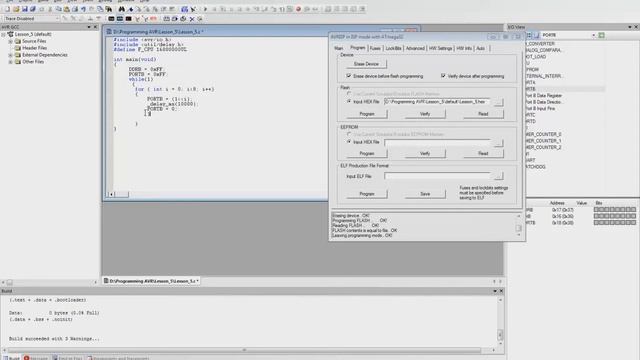
Task: Expand the External Dependencies folder
Action: point(11,55)
